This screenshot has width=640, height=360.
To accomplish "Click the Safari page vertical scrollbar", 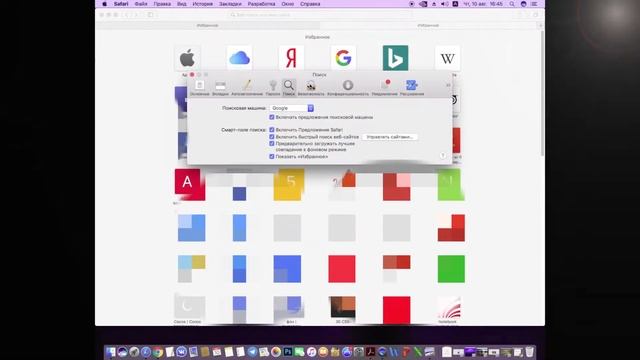I will (542, 94).
